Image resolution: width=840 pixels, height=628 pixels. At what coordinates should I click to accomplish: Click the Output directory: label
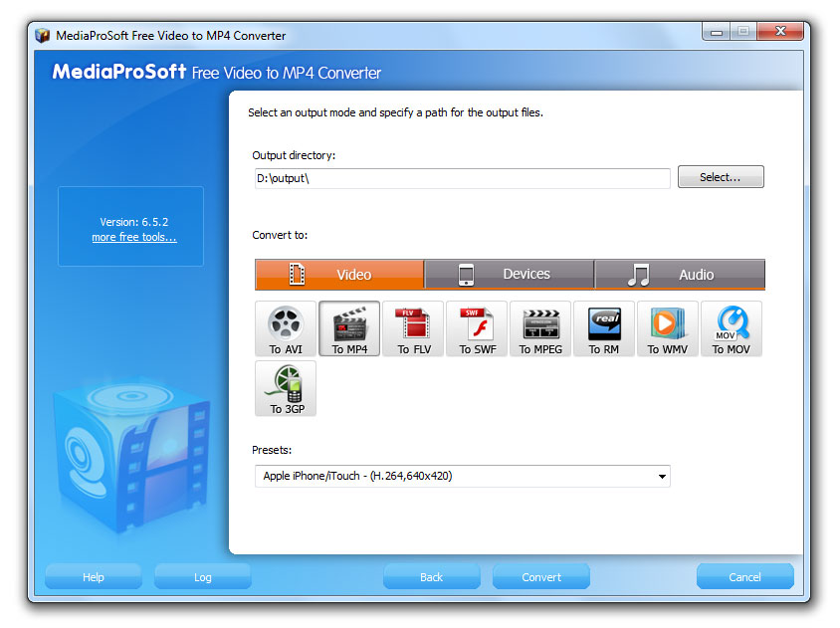[x=294, y=155]
